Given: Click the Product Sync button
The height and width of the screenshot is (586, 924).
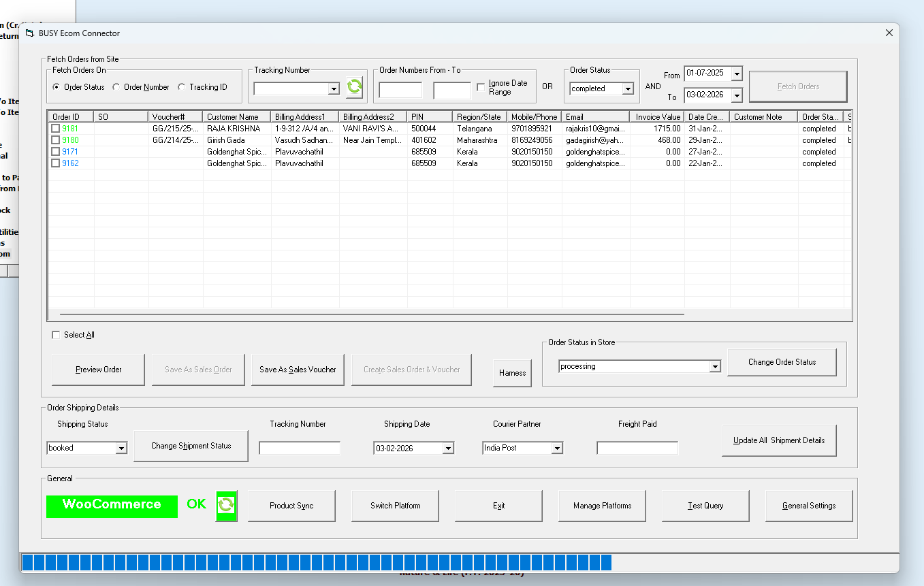Looking at the screenshot, I should pyautogui.click(x=291, y=506).
